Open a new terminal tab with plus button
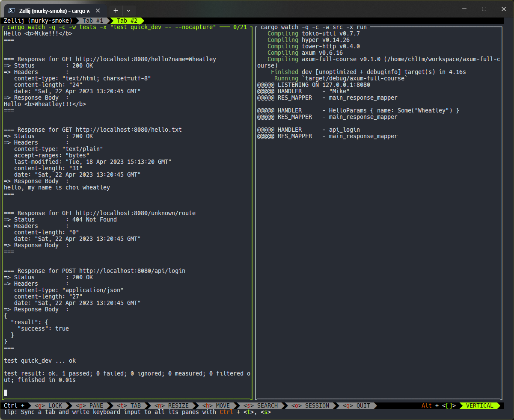Screen dimensions: 514x420 pos(116,10)
